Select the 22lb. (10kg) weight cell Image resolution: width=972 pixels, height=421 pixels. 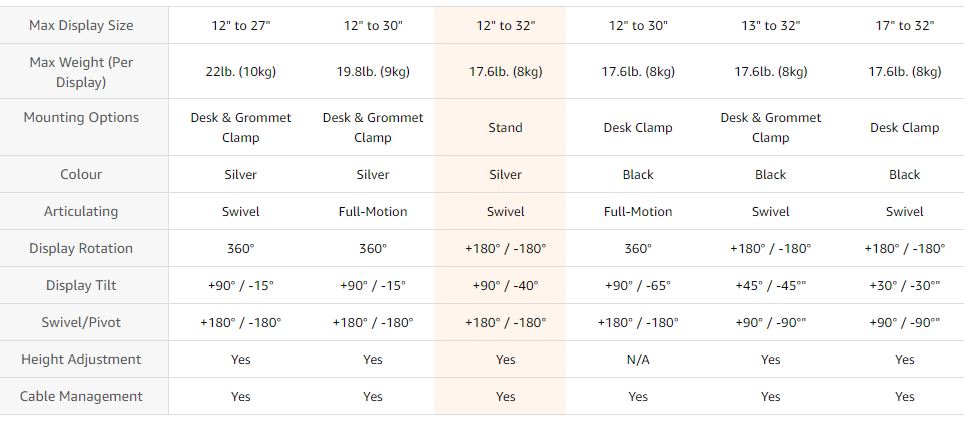[x=240, y=71]
